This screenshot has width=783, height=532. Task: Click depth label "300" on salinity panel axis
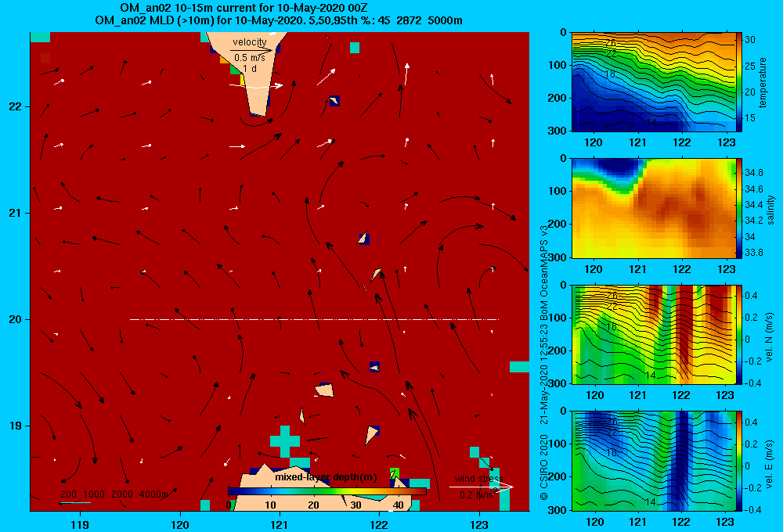click(557, 257)
